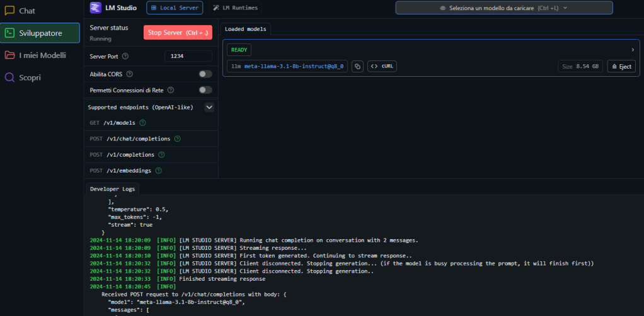Click help icon next to /v1/models

tap(142, 123)
